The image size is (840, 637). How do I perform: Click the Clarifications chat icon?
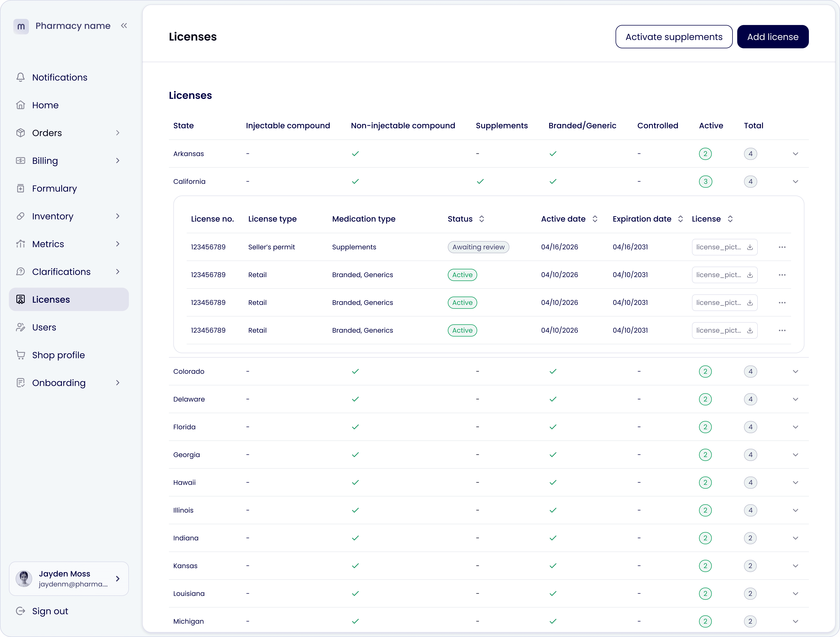click(x=21, y=272)
